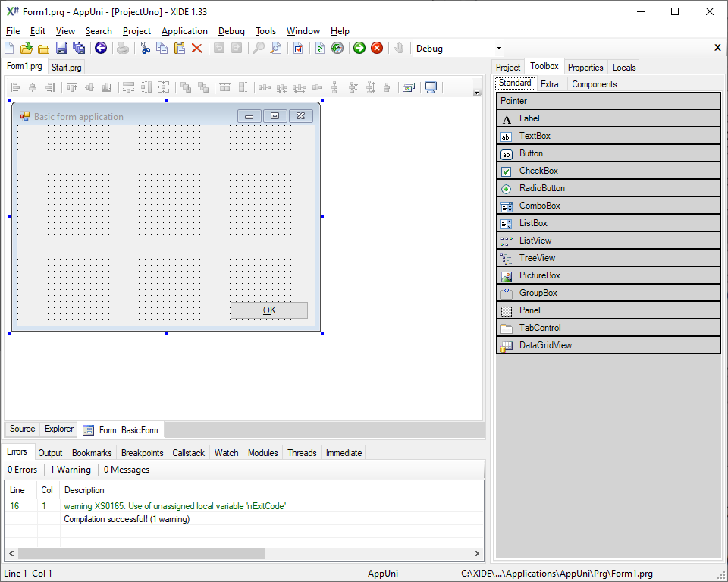The image size is (728, 582).
Task: Click the Cut scissors icon
Action: point(146,48)
